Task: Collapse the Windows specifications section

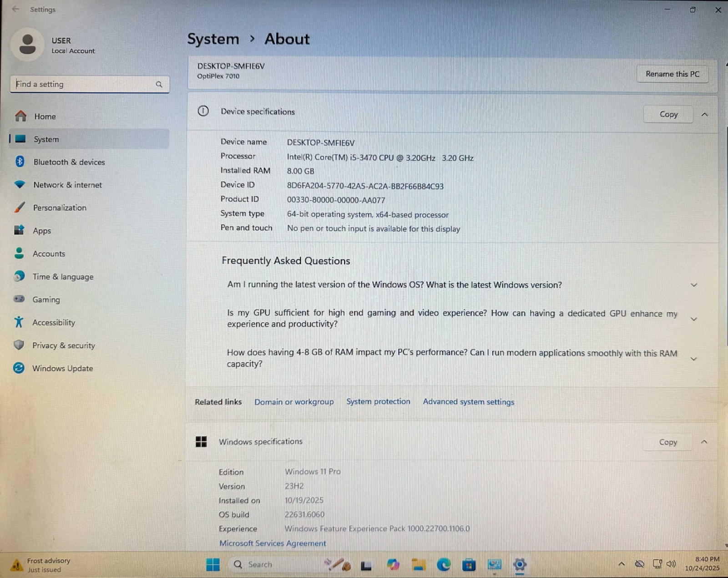Action: 704,442
